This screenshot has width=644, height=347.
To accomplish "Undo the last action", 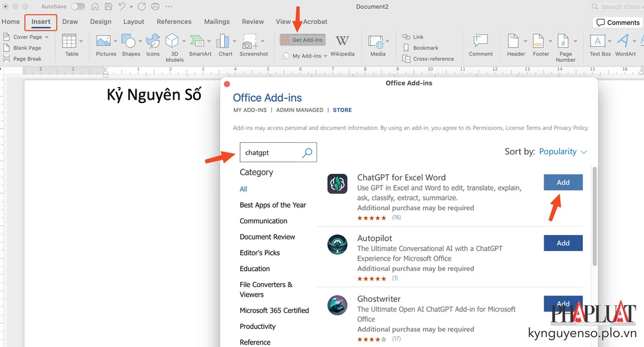I will click(122, 6).
